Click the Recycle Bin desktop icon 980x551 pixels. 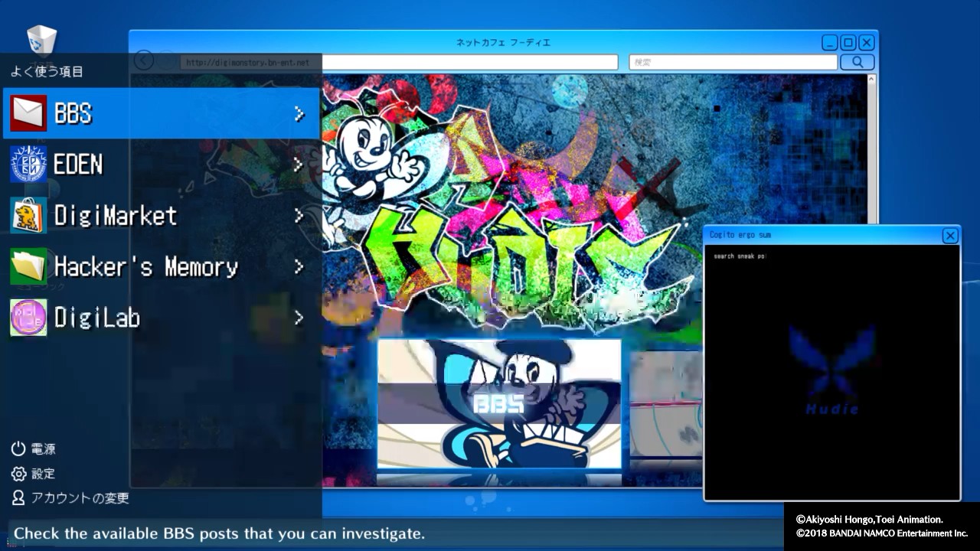point(41,41)
